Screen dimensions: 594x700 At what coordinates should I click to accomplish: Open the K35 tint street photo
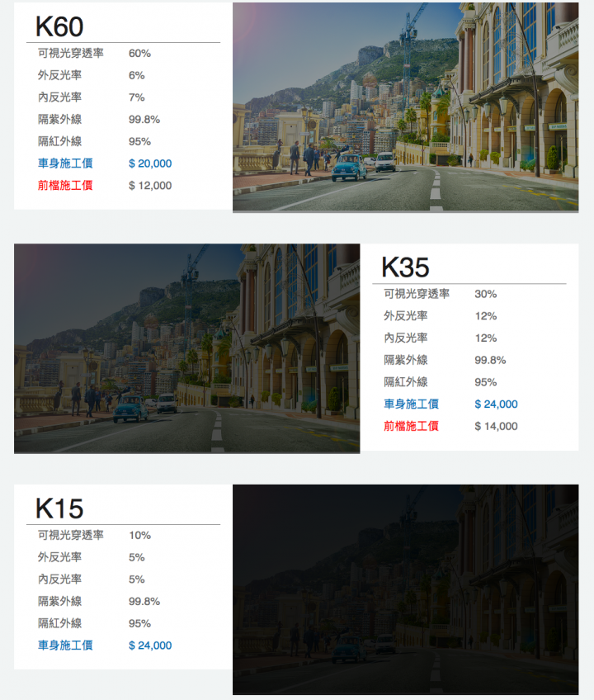click(x=187, y=348)
